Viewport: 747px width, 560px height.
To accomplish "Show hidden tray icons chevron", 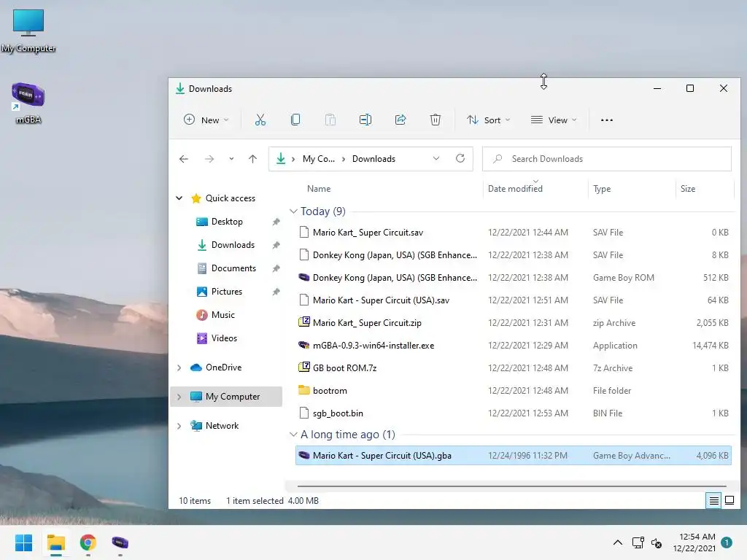I will tap(617, 542).
